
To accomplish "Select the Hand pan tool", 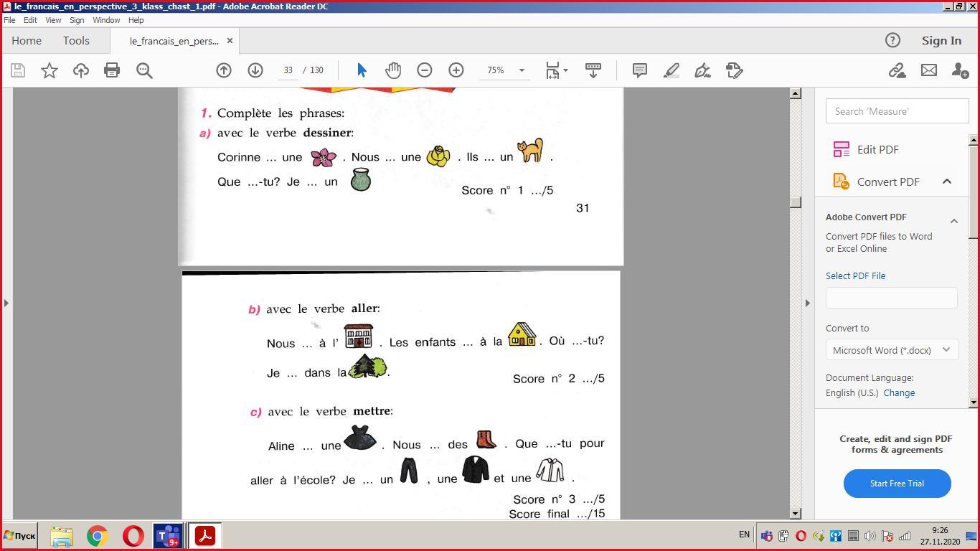I will coord(393,70).
